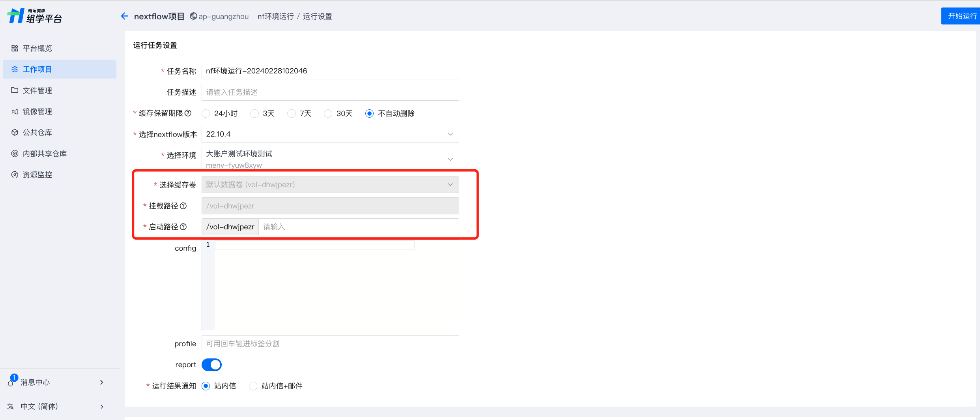Select the 不自动删除 radio option
Image resolution: width=980 pixels, height=420 pixels.
pyautogui.click(x=369, y=114)
